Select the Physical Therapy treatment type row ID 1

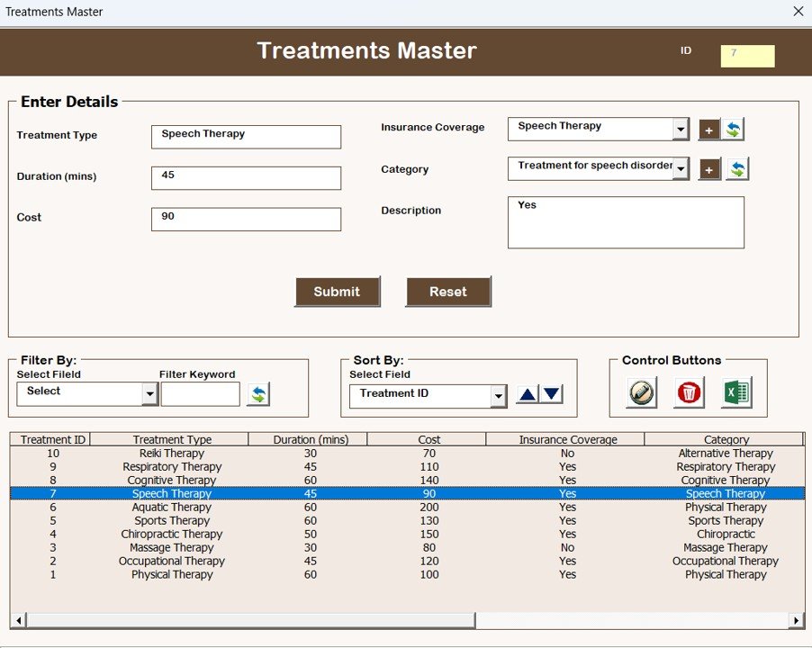coord(407,574)
